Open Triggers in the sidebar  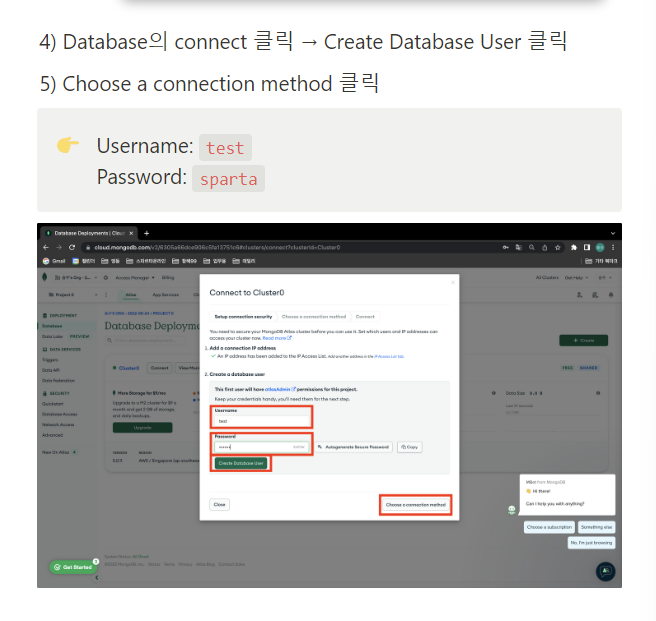(50, 360)
